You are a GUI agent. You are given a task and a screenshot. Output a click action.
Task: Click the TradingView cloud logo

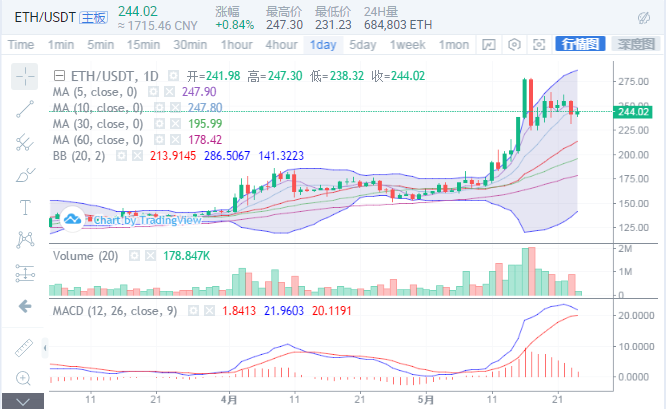tap(72, 220)
